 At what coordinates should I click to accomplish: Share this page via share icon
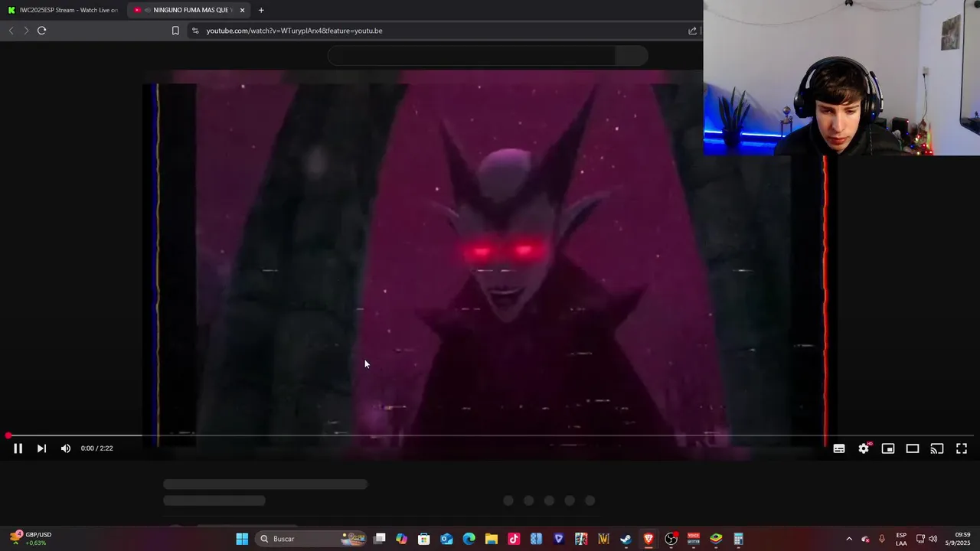pos(692,31)
